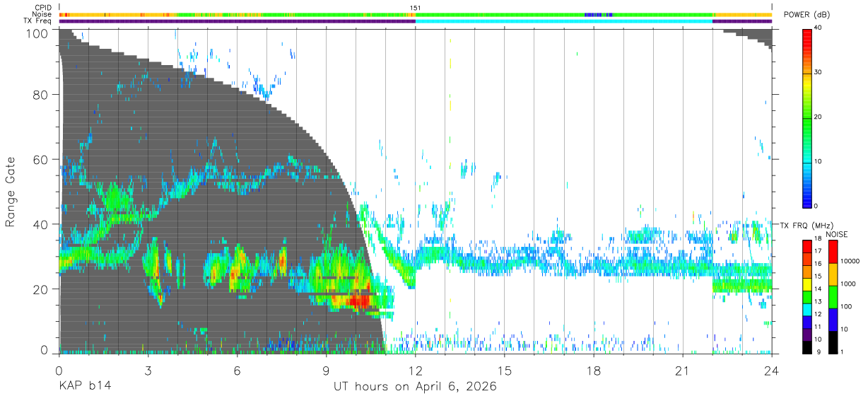Click the 18 MHz label in TX FRQ legend
868x401 pixels.
817,239
